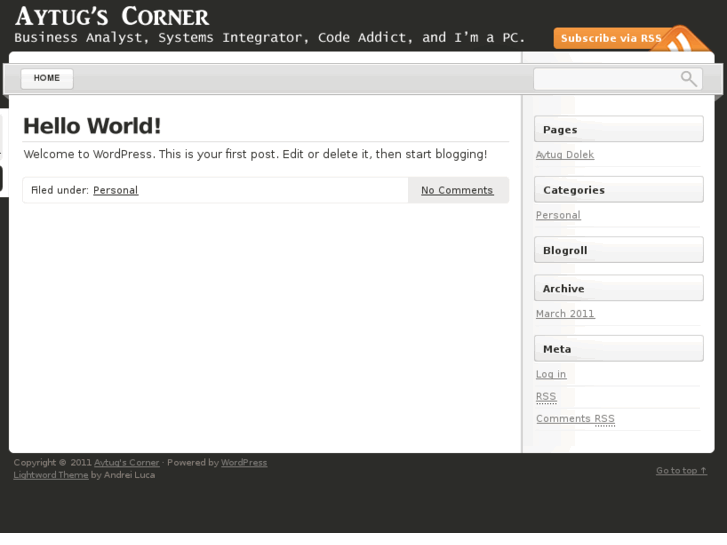Open Personal category under Filed under

(115, 190)
